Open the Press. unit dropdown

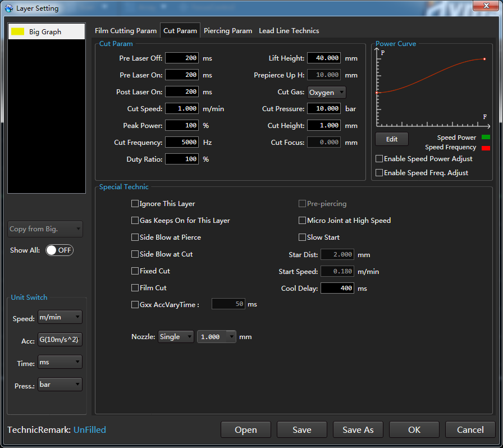(x=60, y=385)
